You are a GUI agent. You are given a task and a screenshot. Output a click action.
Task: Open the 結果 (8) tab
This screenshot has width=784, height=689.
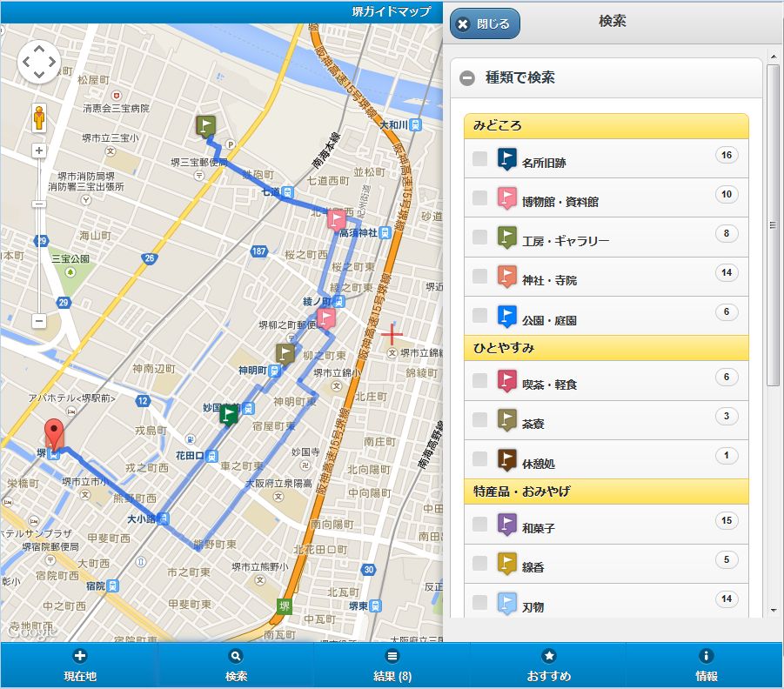[x=392, y=666]
